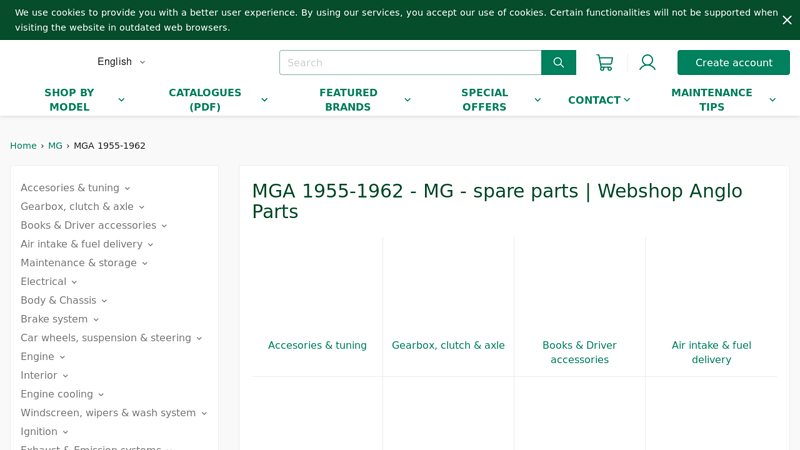
Task: Open the Special Offers menu
Action: pyautogui.click(x=484, y=99)
